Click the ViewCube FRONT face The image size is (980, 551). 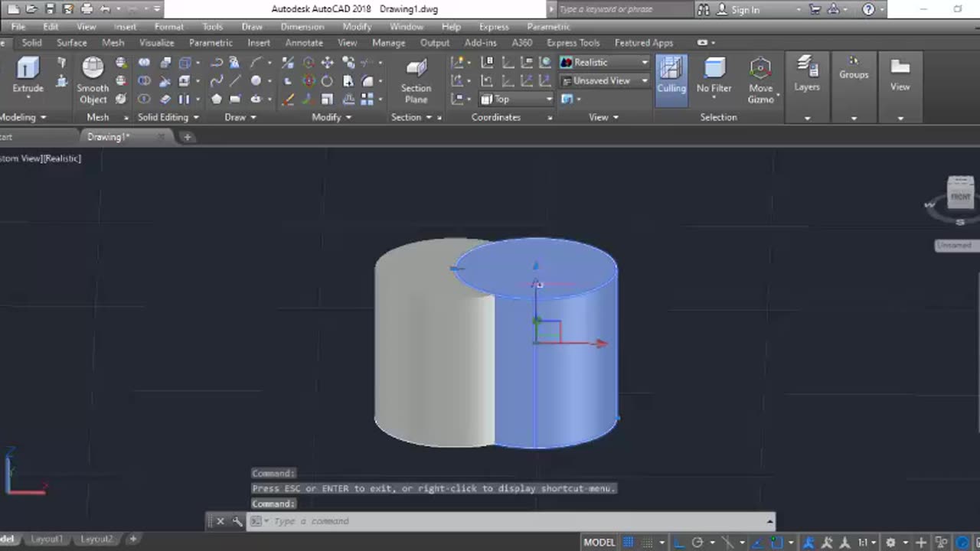[x=960, y=196]
